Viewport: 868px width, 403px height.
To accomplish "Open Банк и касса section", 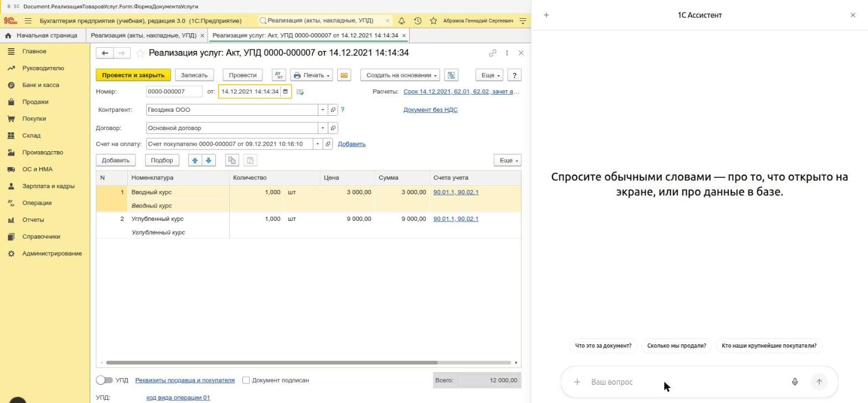I will (40, 85).
